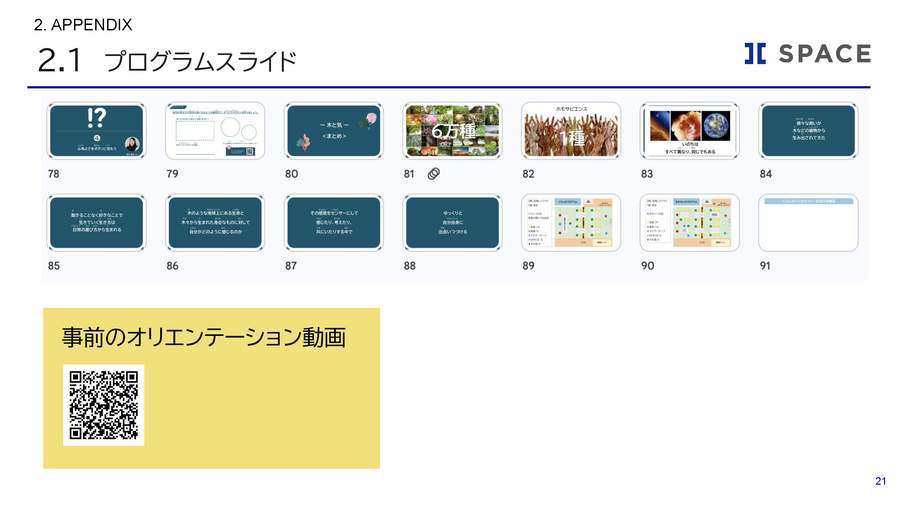910x512 pixels.
Task: Open the ホモサピエンス 1種 slide
Action: click(x=571, y=131)
